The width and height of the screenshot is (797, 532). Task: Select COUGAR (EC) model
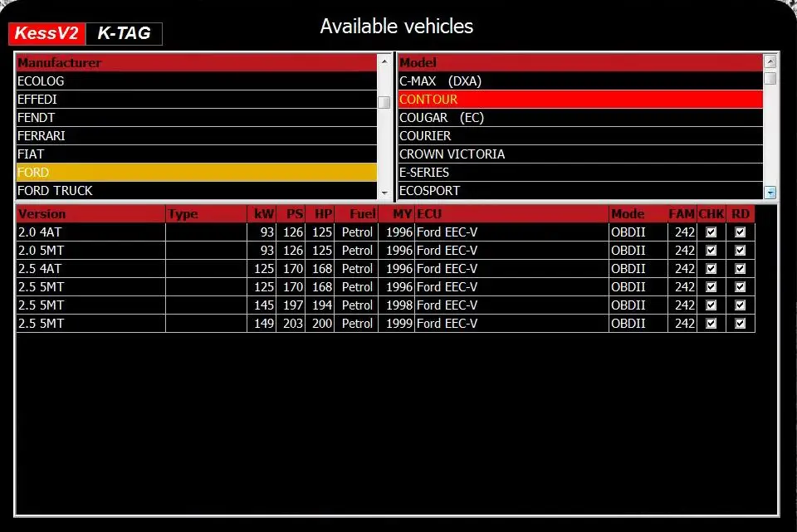580,117
